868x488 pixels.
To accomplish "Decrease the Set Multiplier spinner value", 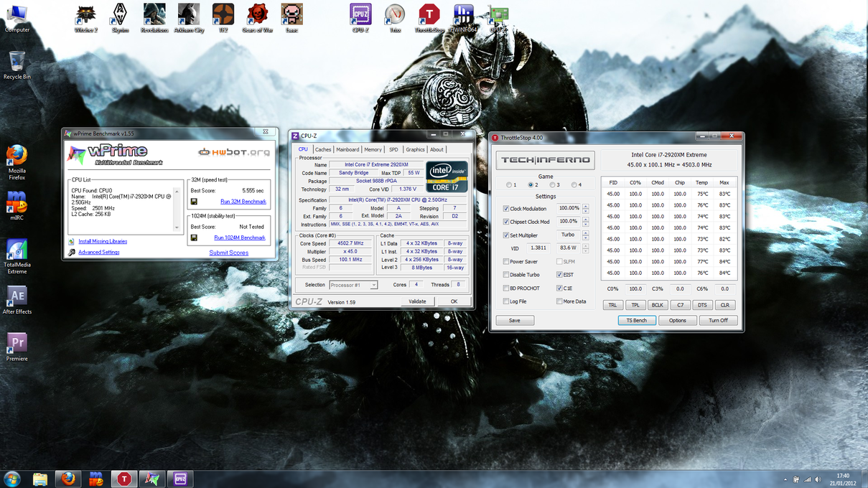I will pyautogui.click(x=586, y=238).
